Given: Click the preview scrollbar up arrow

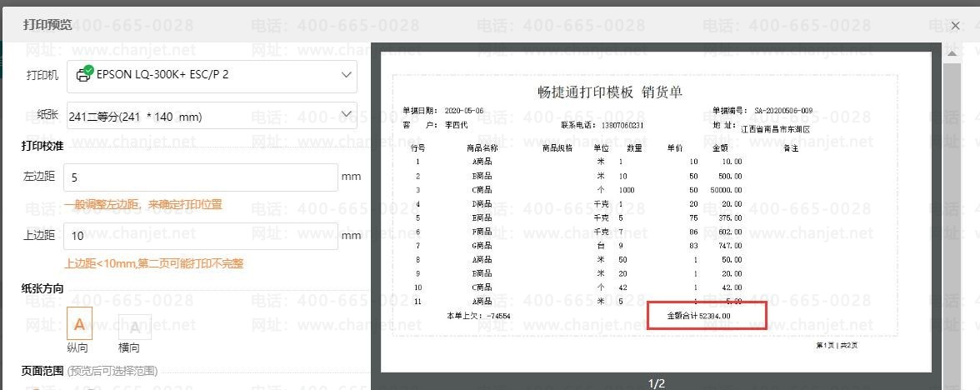Looking at the screenshot, I should (952, 53).
